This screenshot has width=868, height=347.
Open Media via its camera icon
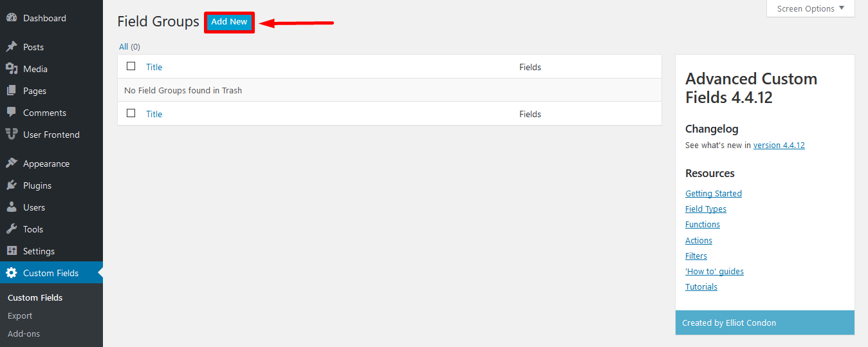tap(12, 69)
